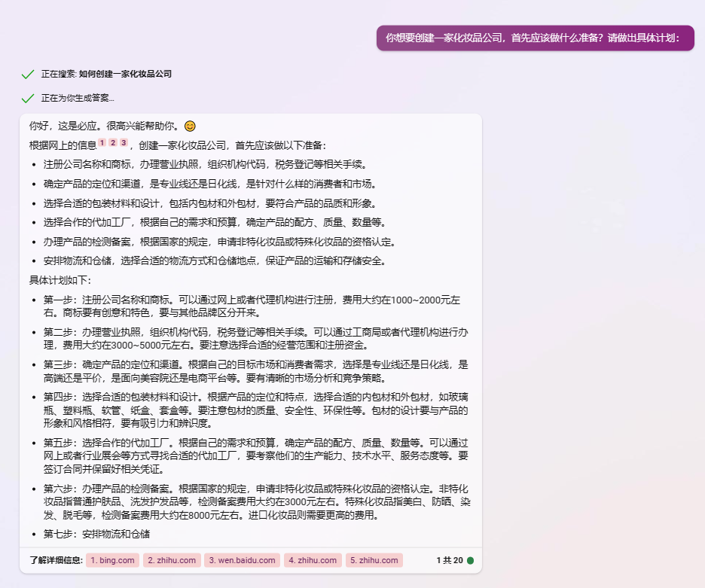Open citation superscript 1 in the answer
The height and width of the screenshot is (588, 705).
pyautogui.click(x=102, y=143)
